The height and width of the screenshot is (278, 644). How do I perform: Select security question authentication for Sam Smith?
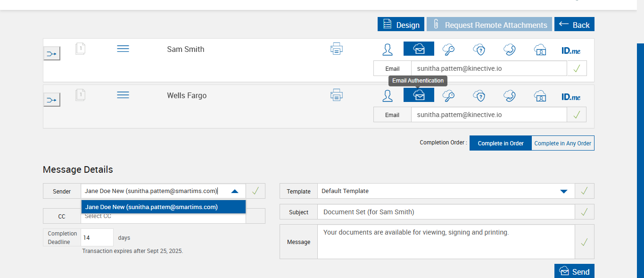(x=479, y=49)
